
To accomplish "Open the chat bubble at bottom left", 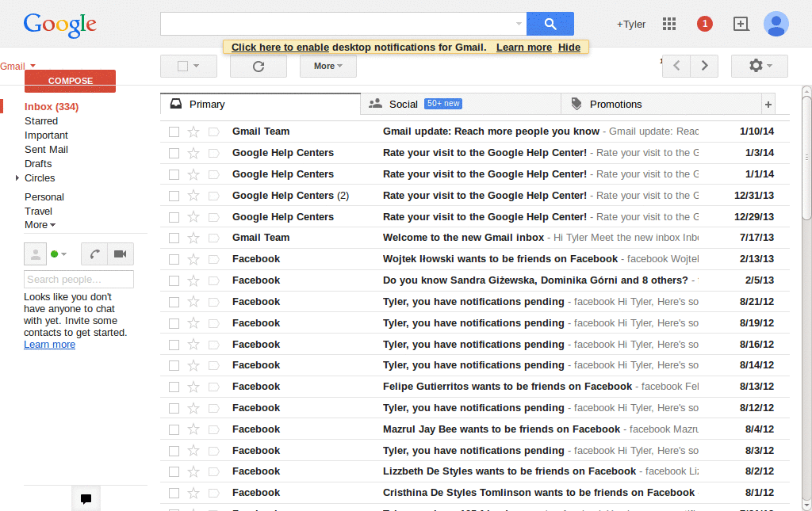I will (86, 498).
